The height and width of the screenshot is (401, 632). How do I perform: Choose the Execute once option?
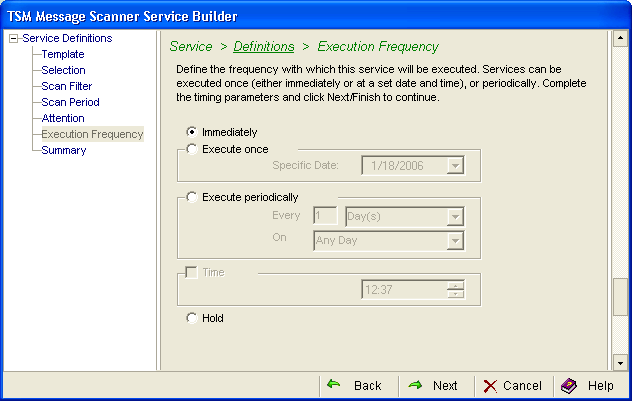click(x=192, y=149)
